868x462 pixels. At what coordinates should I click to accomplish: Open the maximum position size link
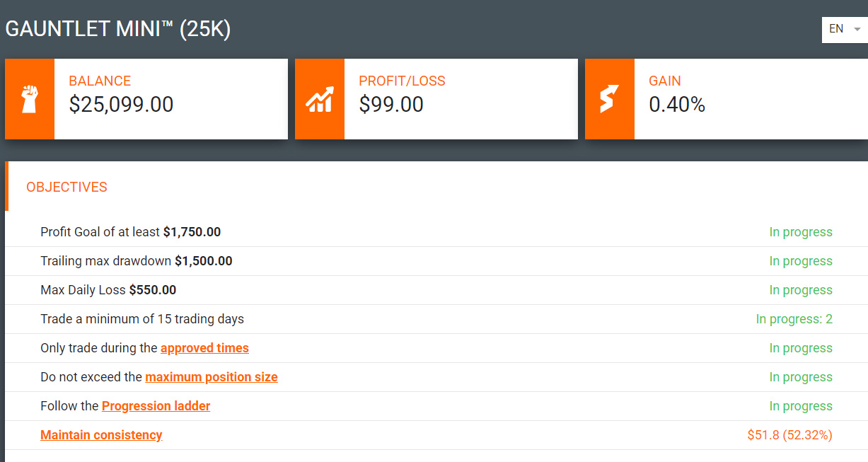coord(212,377)
